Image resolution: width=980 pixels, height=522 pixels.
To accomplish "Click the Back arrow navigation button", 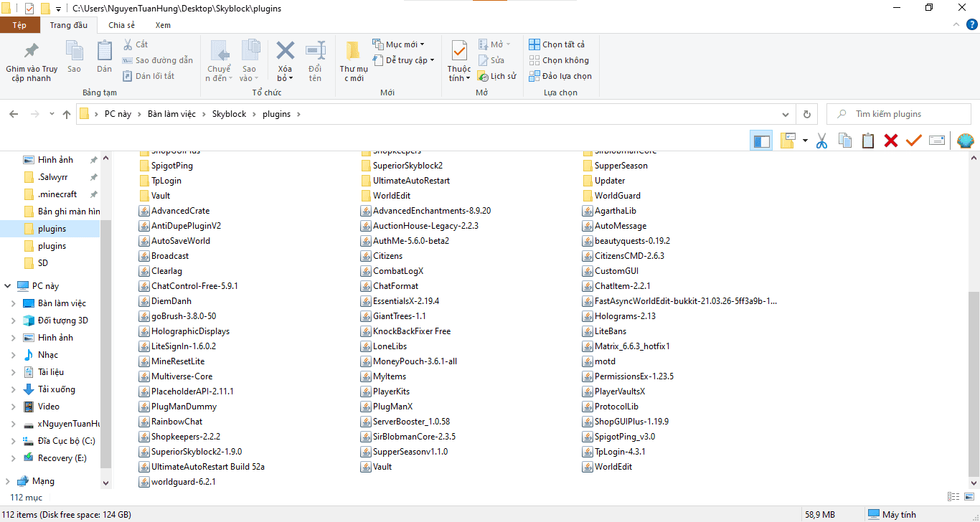I will pyautogui.click(x=14, y=114).
